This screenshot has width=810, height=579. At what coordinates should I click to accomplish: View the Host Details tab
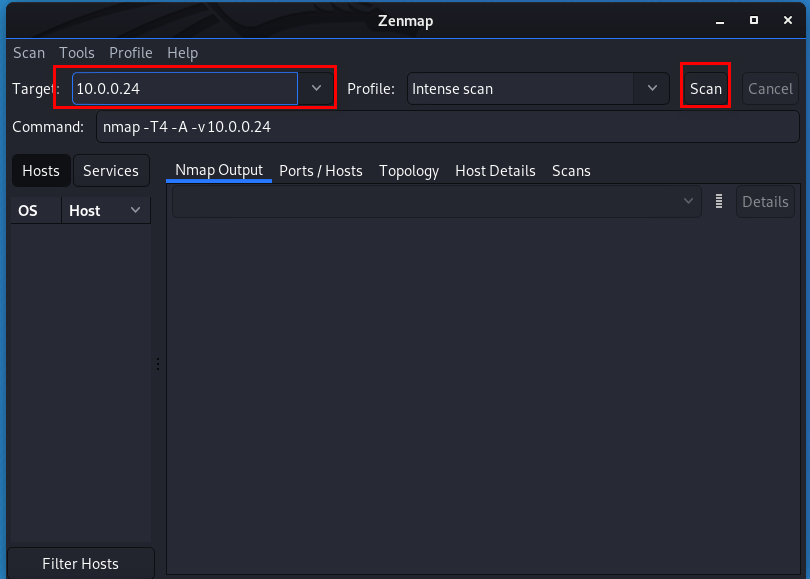pyautogui.click(x=495, y=171)
